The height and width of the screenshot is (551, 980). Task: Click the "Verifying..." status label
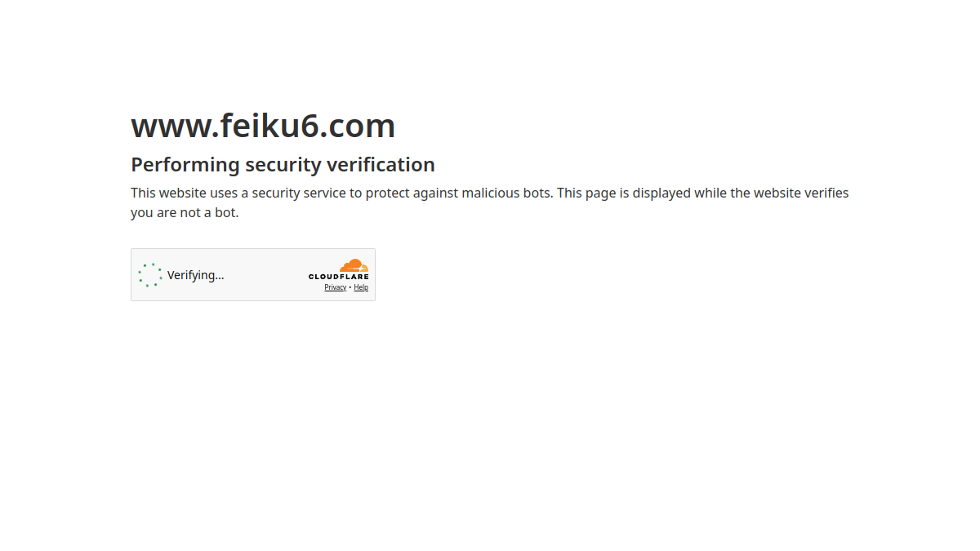click(x=195, y=275)
